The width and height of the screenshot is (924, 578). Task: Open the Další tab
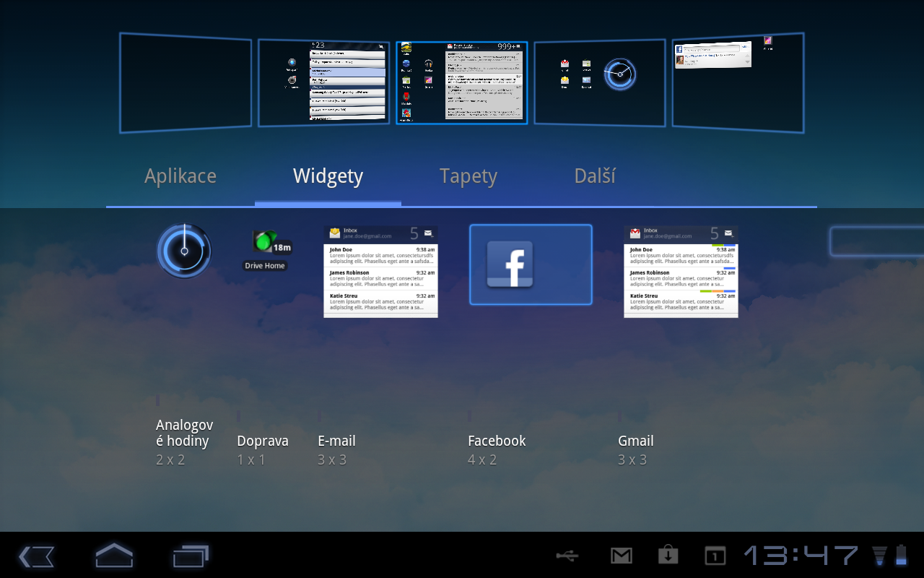(x=594, y=176)
